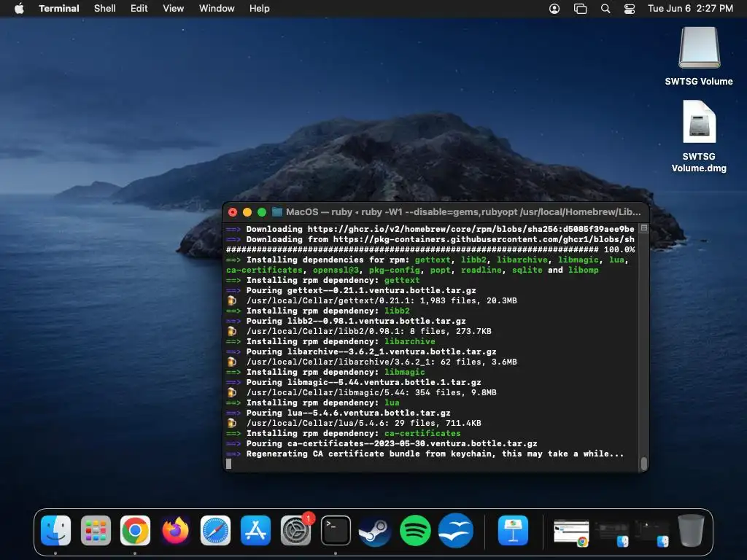This screenshot has width=747, height=560.
Task: Click the 100.0% download progress bar line
Action: [430, 249]
